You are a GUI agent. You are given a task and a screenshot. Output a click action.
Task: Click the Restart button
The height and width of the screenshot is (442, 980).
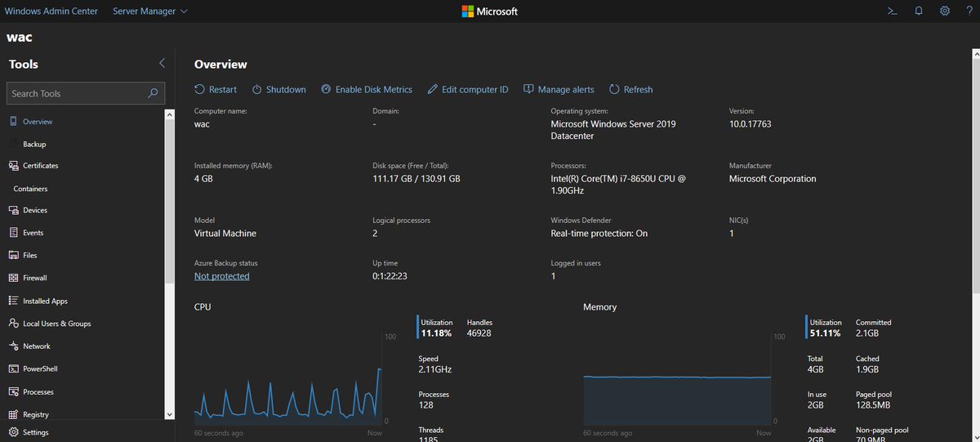(216, 90)
